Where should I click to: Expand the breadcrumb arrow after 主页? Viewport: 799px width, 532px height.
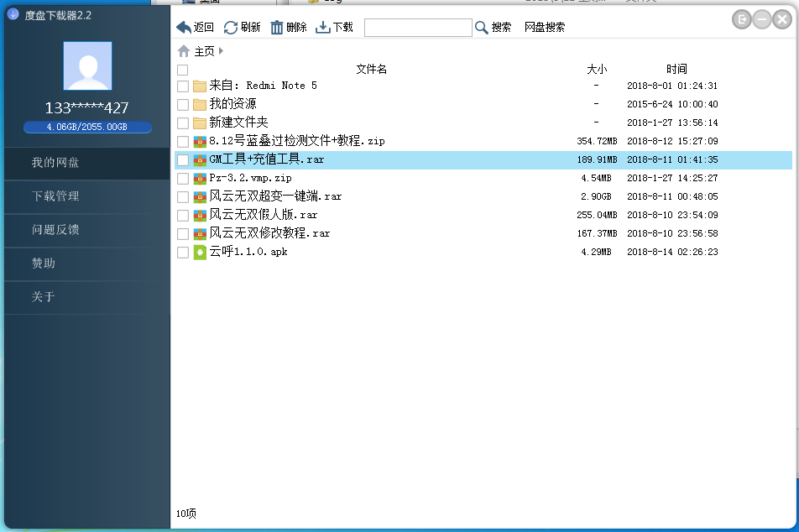coord(221,51)
